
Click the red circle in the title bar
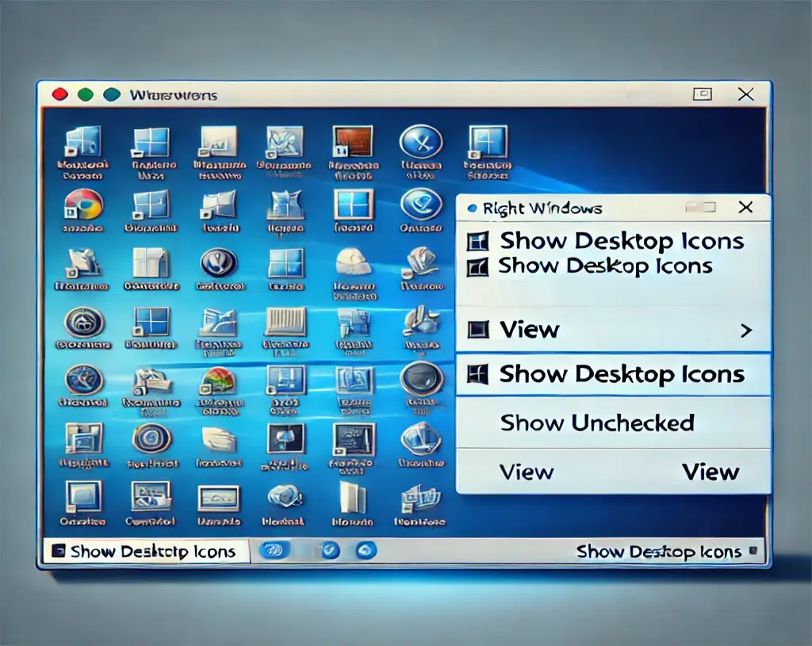(59, 94)
